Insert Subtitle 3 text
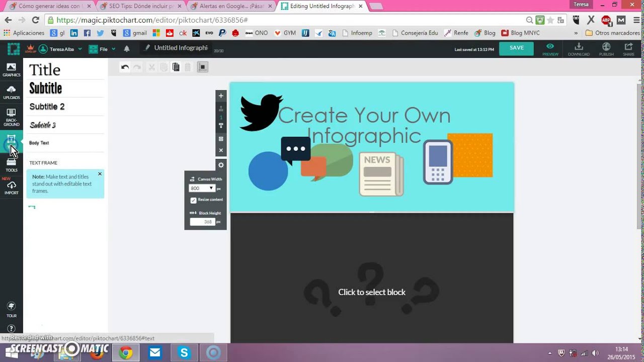 click(x=43, y=125)
